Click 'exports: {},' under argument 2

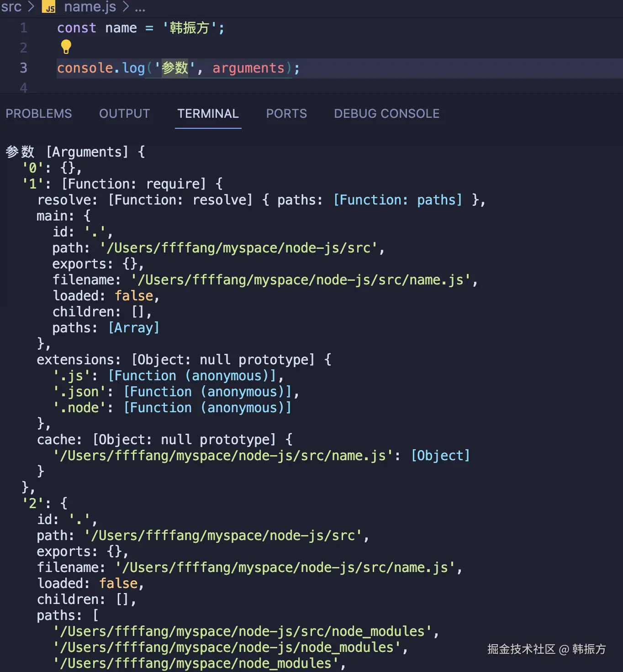click(x=83, y=551)
